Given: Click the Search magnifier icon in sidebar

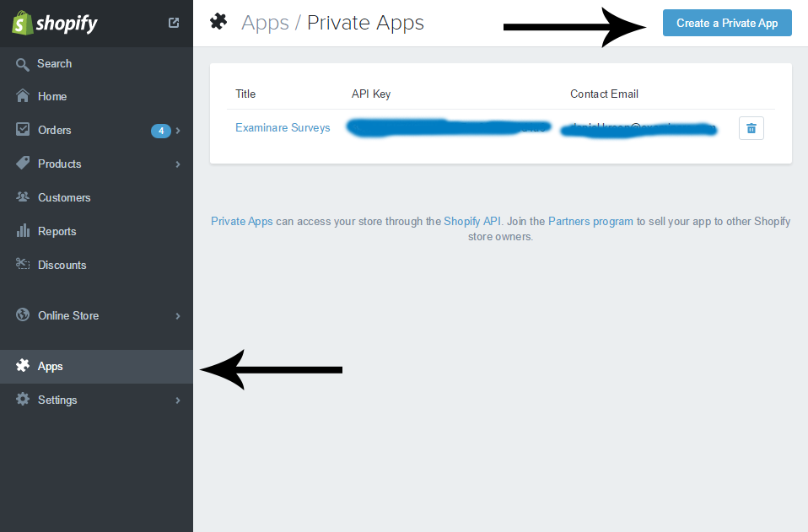Looking at the screenshot, I should click(22, 64).
